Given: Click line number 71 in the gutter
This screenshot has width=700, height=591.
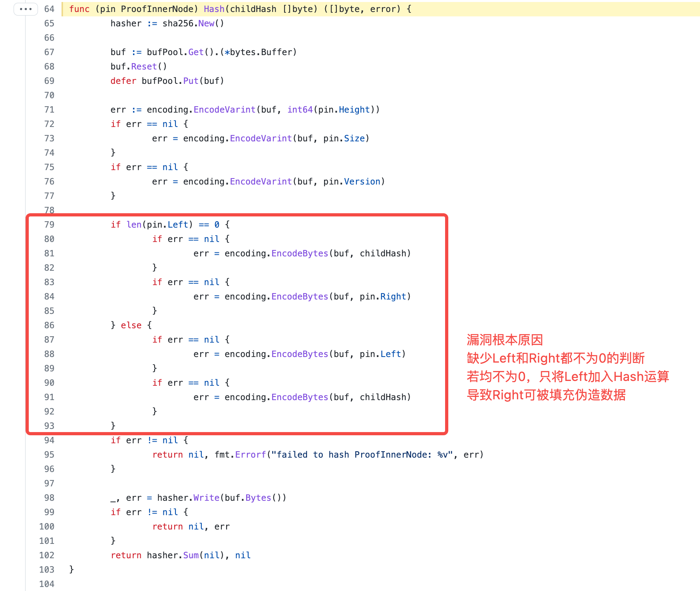Looking at the screenshot, I should (x=49, y=109).
